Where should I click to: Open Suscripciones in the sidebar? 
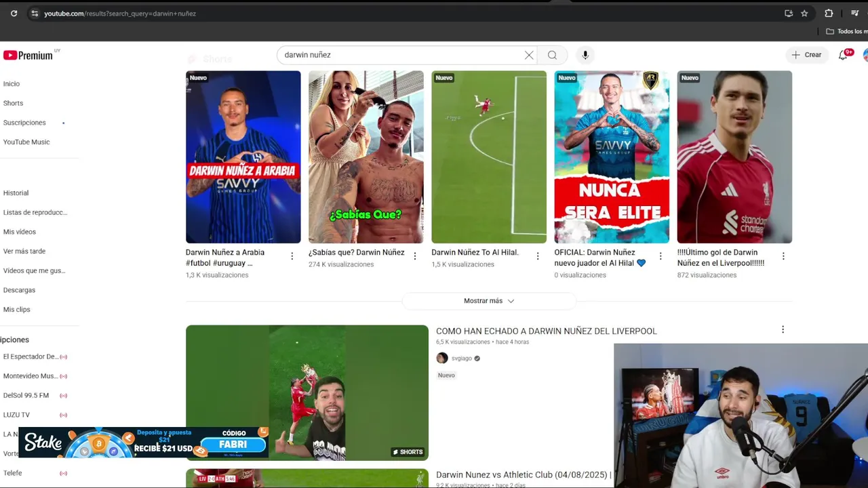tap(24, 123)
